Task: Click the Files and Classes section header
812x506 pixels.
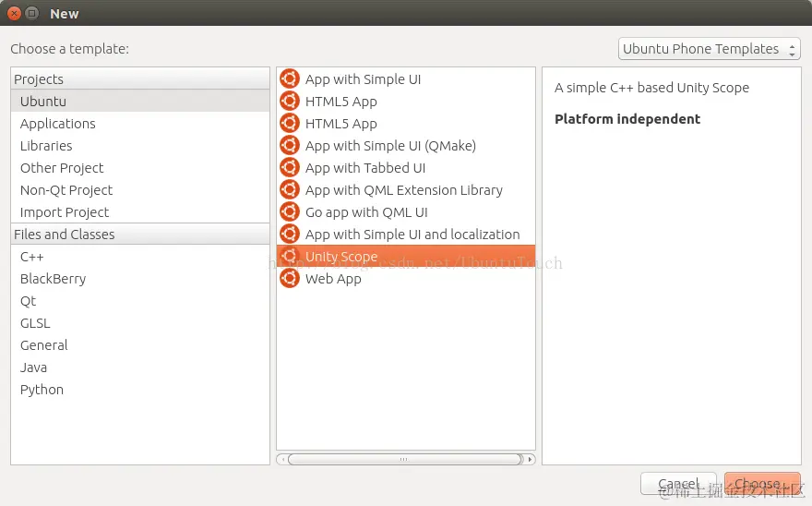Action: point(140,235)
